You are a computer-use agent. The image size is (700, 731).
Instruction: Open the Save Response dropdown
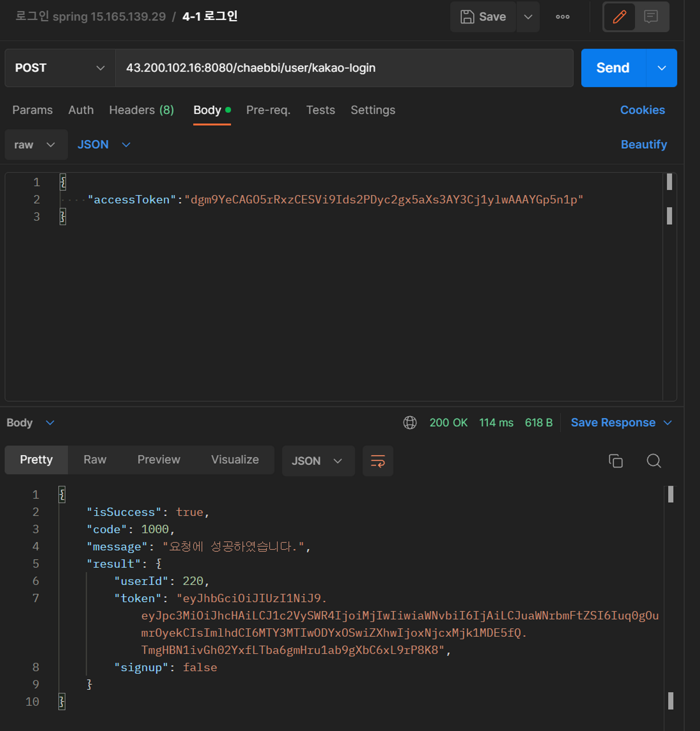click(x=621, y=423)
